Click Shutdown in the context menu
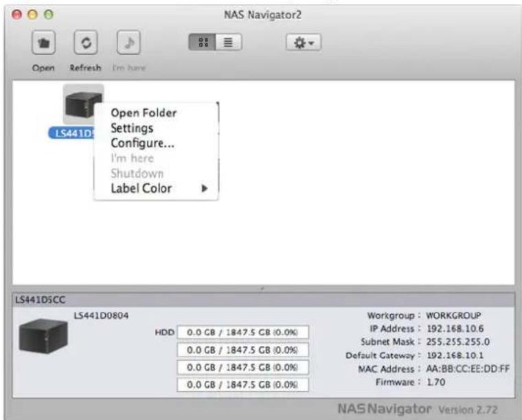This screenshot has width=522, height=420. [137, 174]
